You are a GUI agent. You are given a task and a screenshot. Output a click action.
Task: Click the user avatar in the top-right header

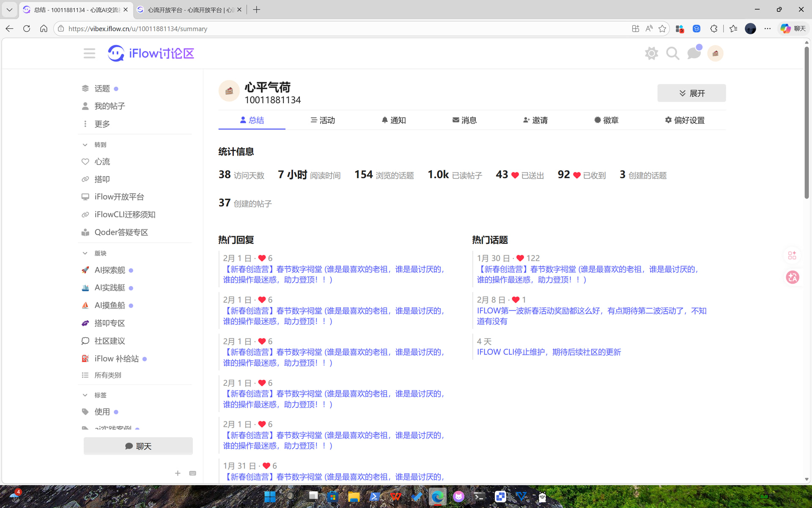715,53
